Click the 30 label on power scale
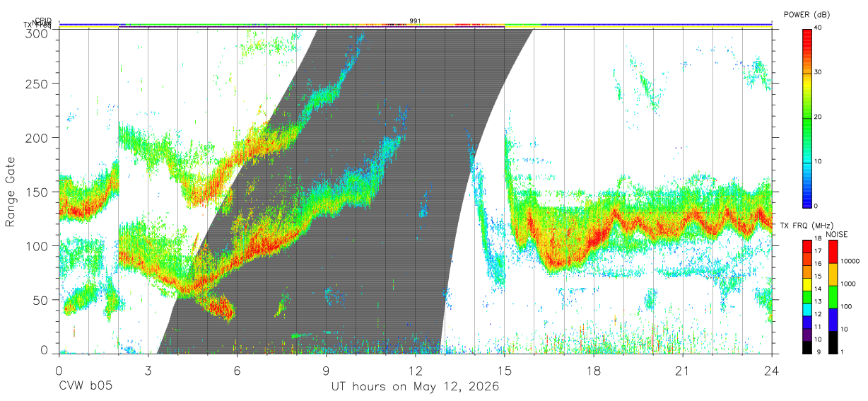This screenshot has height=401, width=868. click(x=819, y=73)
